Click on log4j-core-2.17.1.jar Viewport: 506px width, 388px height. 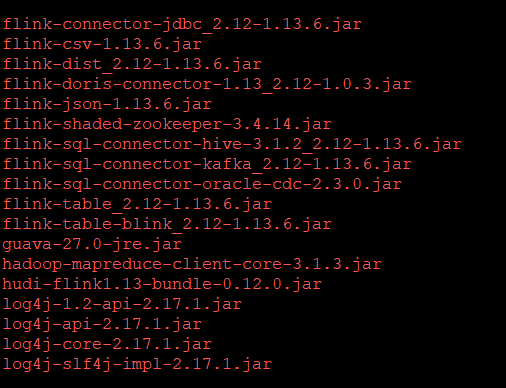(x=107, y=345)
